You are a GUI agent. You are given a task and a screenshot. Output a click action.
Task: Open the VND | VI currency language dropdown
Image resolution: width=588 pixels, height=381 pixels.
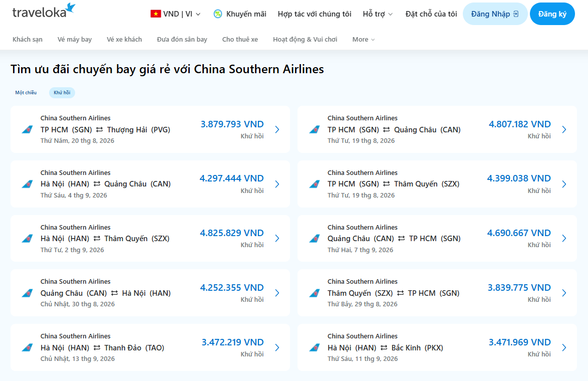[x=175, y=14]
